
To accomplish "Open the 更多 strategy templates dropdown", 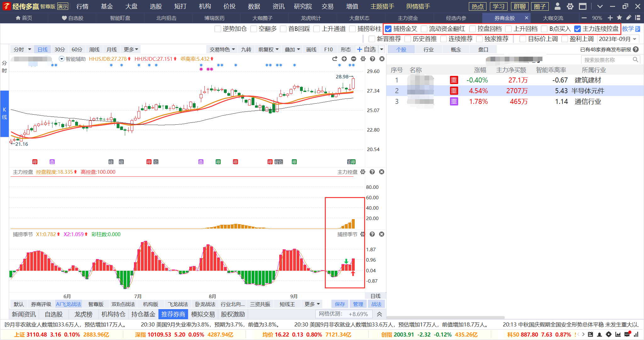I will pyautogui.click(x=312, y=304).
